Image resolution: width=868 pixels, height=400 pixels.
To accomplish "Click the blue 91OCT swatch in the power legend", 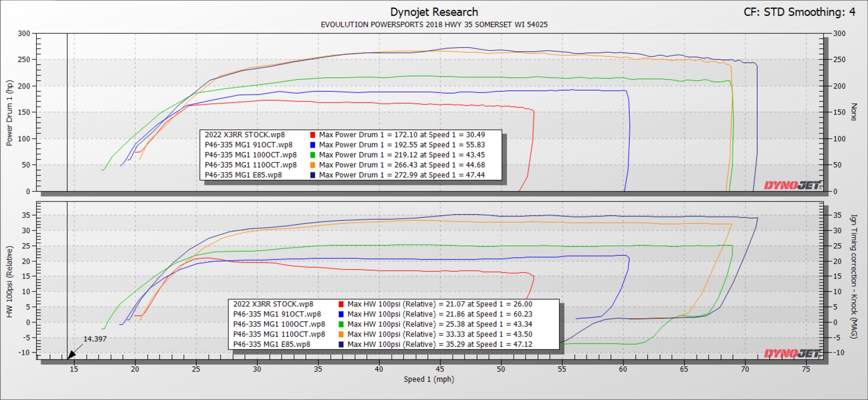I will (x=313, y=145).
